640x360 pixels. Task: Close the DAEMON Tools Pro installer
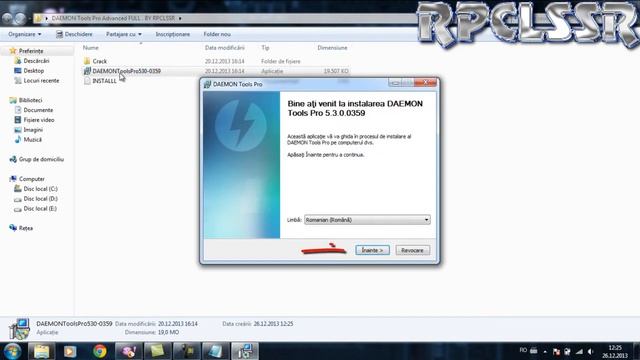point(425,82)
